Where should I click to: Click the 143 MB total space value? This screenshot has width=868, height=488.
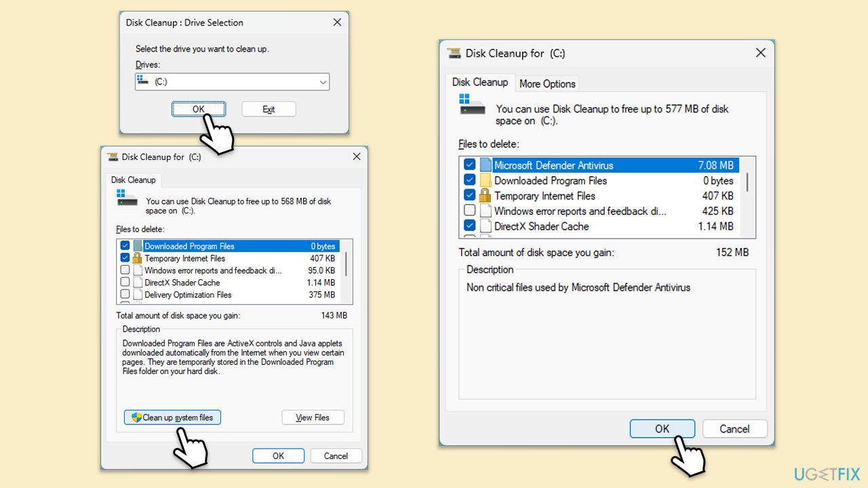[x=334, y=315]
